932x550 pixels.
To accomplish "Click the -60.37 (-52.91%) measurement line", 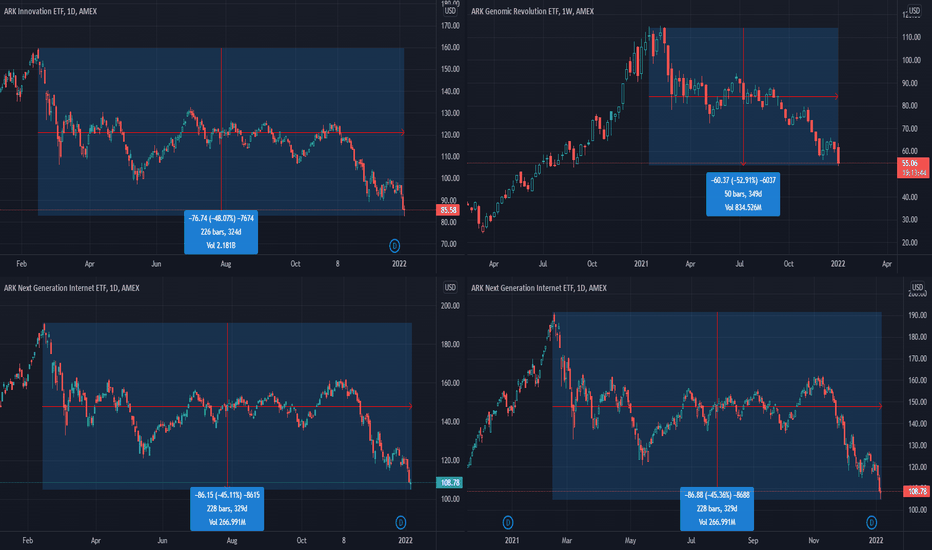I will pyautogui.click(x=743, y=180).
